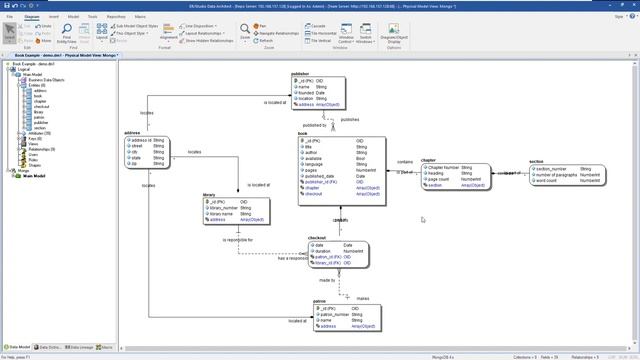Image resolution: width=640 pixels, height=360 pixels.
Task: Open the Switch Windows dropdown
Action: point(365,33)
